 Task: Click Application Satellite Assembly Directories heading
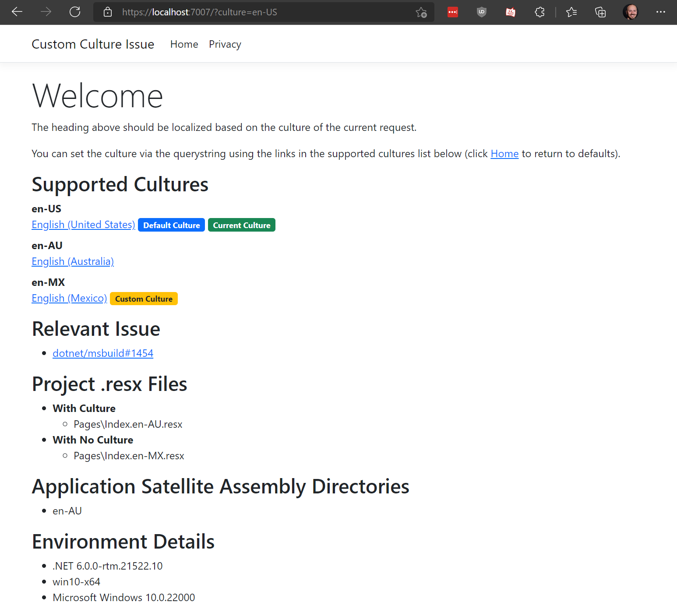click(221, 486)
